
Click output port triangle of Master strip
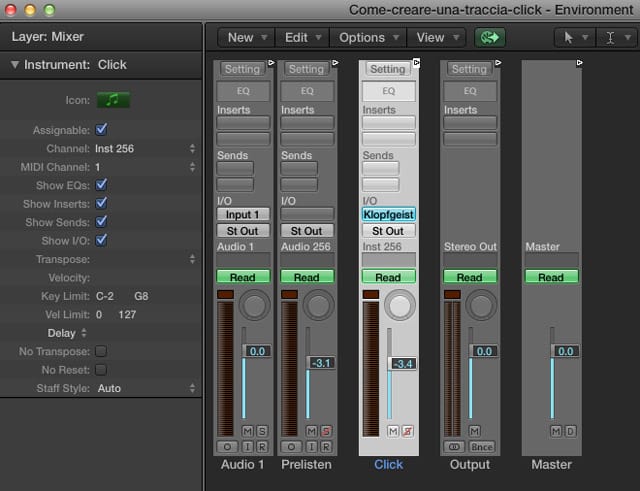tap(580, 63)
